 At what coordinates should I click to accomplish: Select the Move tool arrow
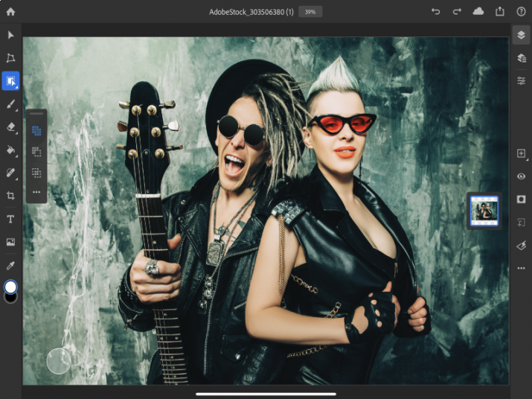tap(10, 35)
